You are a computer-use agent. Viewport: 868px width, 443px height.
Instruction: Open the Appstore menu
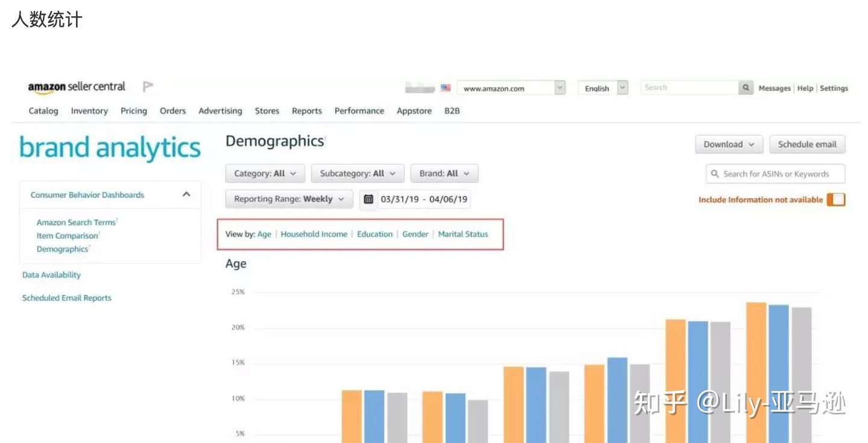(414, 111)
